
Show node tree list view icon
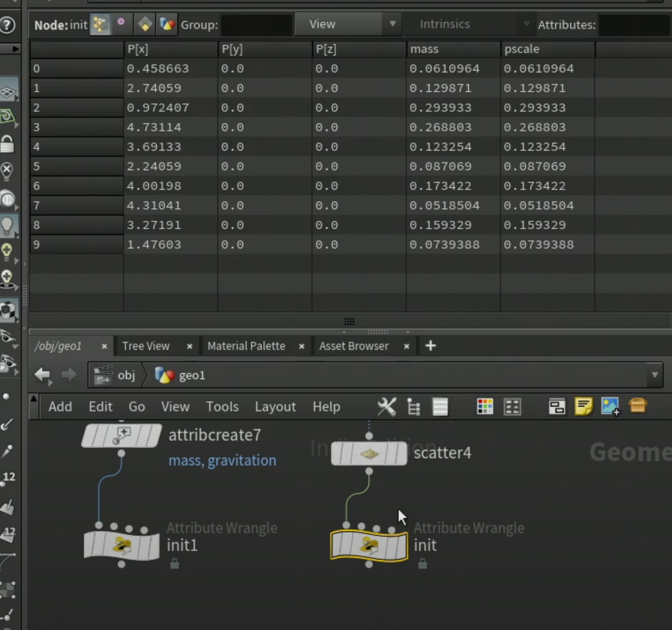point(414,407)
